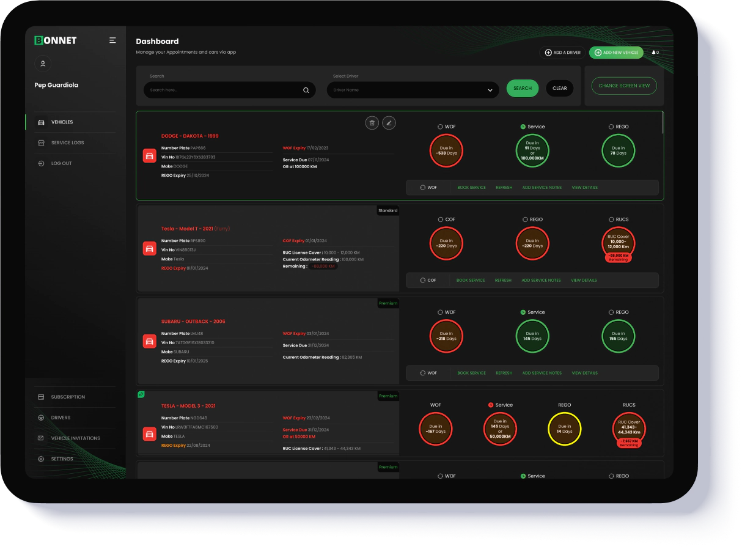This screenshot has height=560, width=742.
Task: Open Service Logs from the sidebar
Action: coord(41,142)
